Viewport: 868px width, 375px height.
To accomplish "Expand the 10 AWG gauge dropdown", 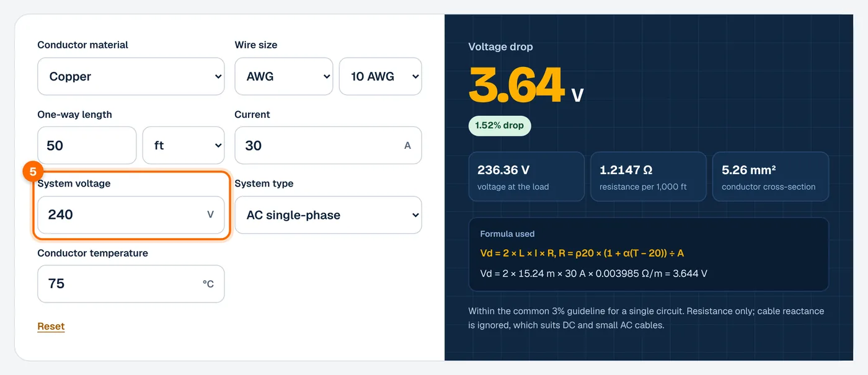I will [x=381, y=77].
